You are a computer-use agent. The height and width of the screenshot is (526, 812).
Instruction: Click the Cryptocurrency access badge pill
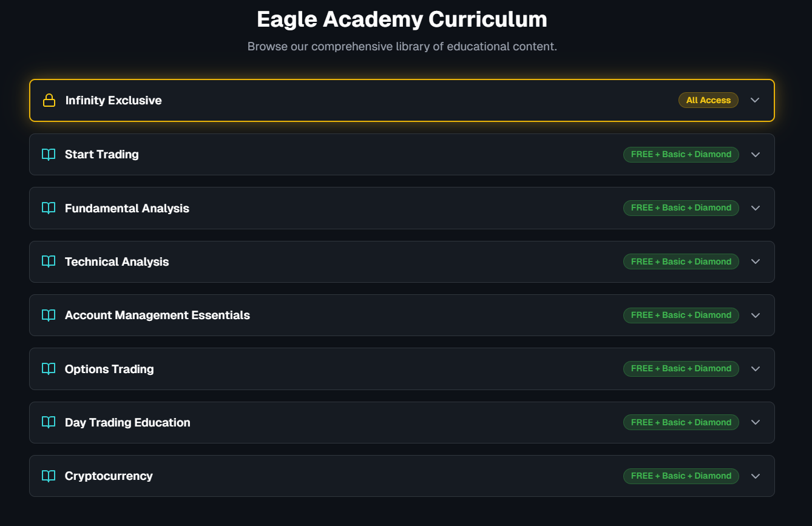[x=681, y=476]
